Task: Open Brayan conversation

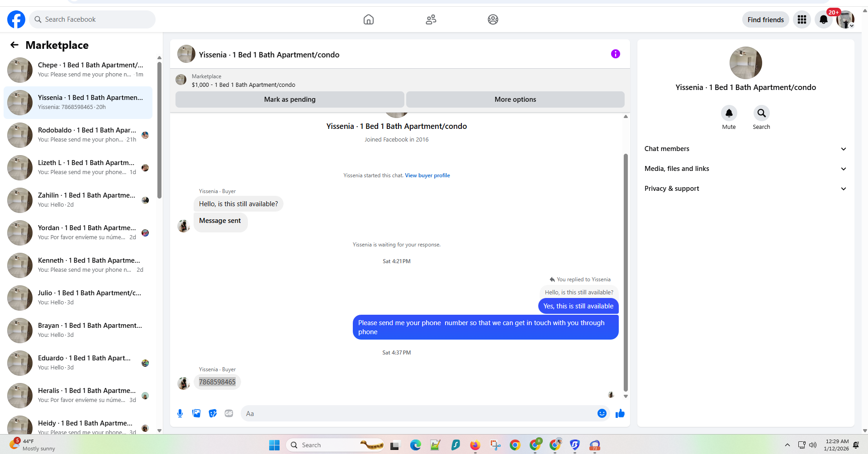Action: [78, 331]
